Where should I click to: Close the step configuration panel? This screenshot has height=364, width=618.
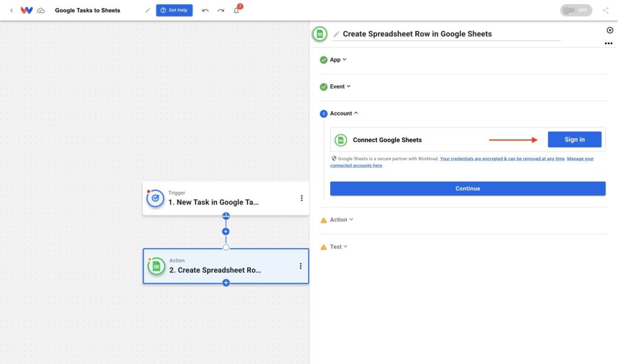coord(610,30)
